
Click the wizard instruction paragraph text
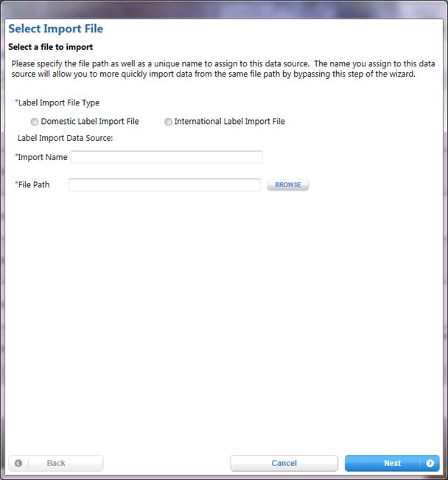pyautogui.click(x=223, y=69)
